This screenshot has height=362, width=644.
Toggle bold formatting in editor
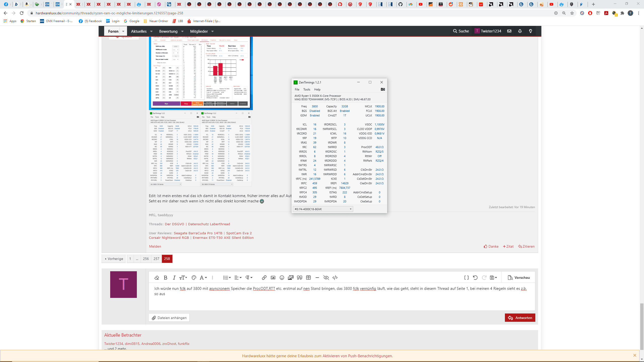[x=166, y=278]
